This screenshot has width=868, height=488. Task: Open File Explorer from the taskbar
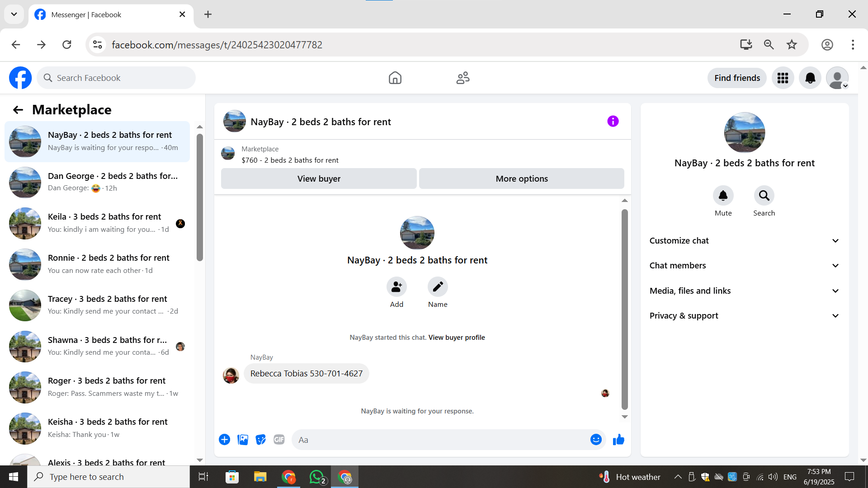click(x=260, y=477)
